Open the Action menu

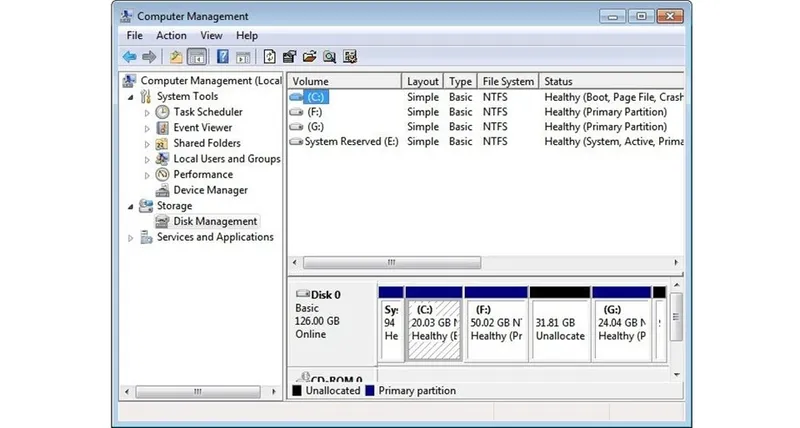point(171,36)
